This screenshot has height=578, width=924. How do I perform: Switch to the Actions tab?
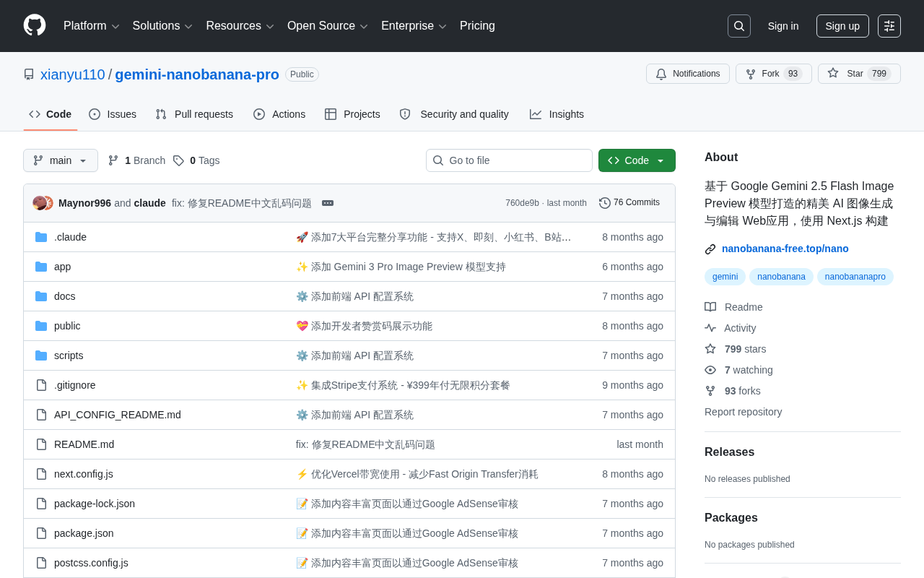tap(279, 114)
